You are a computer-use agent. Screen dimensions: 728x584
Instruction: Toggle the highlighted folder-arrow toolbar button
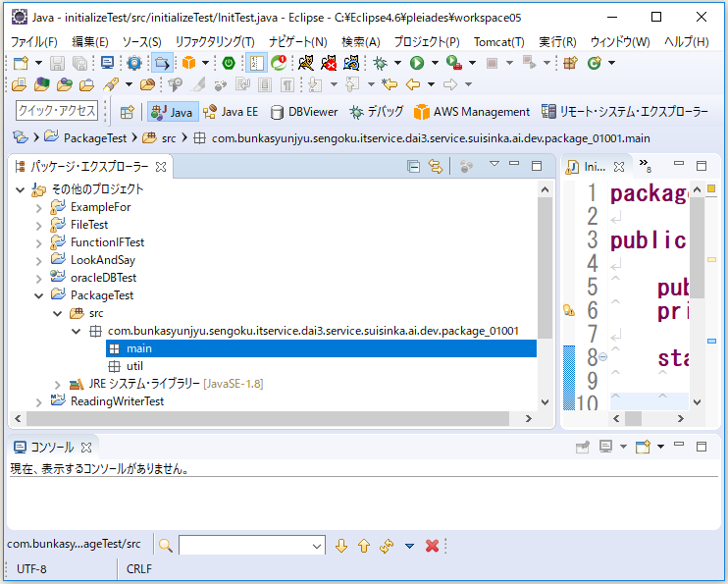coord(162,63)
